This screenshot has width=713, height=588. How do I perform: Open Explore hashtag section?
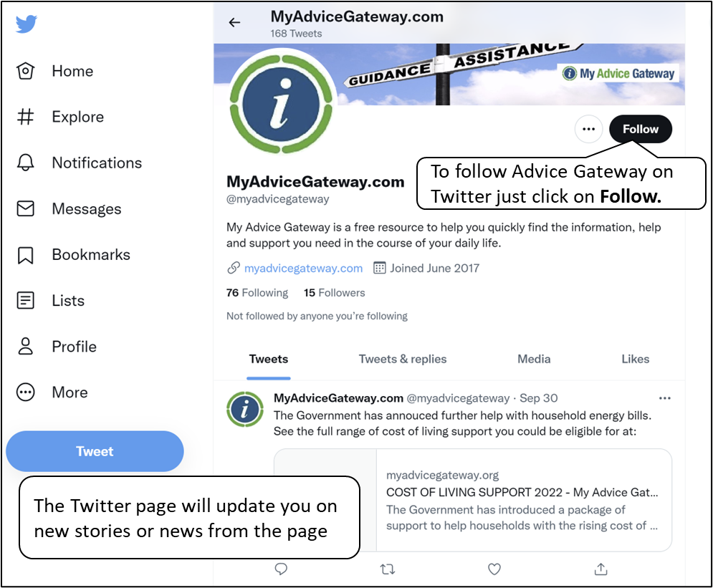[60, 117]
